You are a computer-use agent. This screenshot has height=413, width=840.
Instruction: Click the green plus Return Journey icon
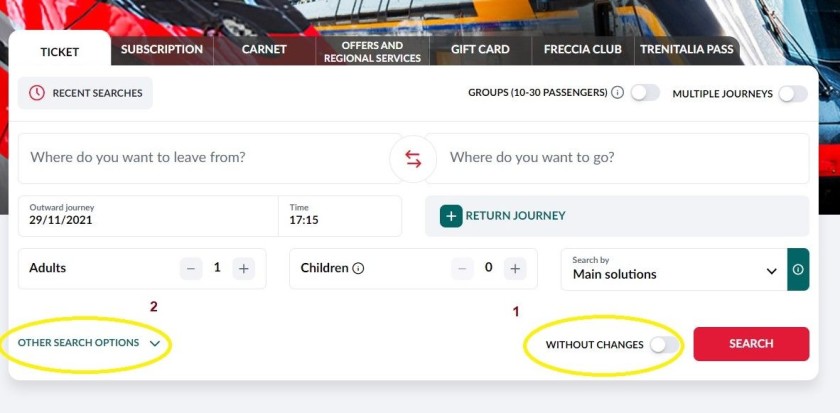pos(451,216)
